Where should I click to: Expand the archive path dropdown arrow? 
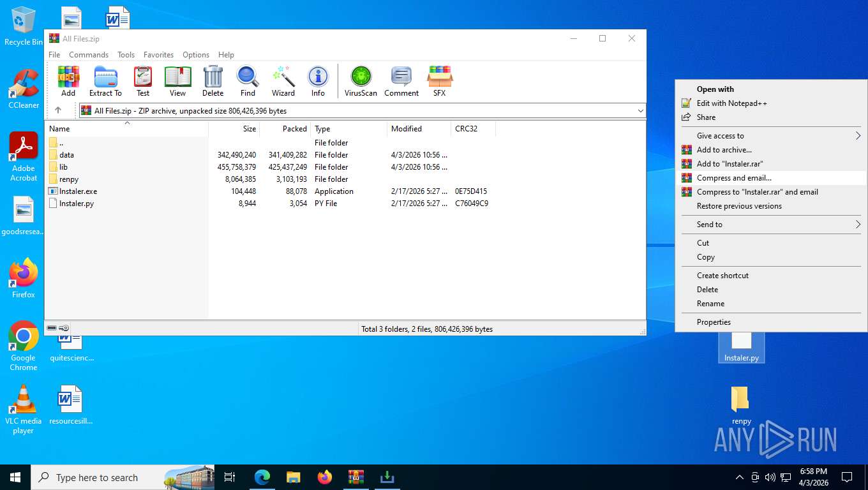click(x=640, y=111)
